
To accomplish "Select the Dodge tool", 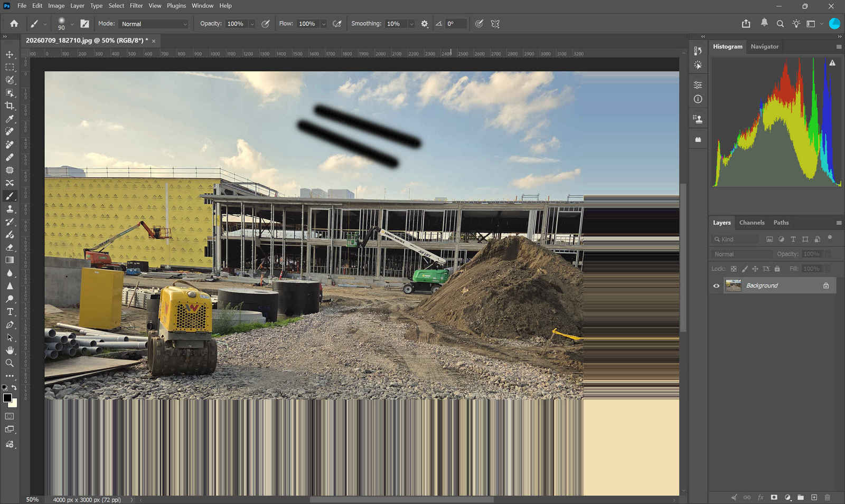I will click(x=10, y=299).
